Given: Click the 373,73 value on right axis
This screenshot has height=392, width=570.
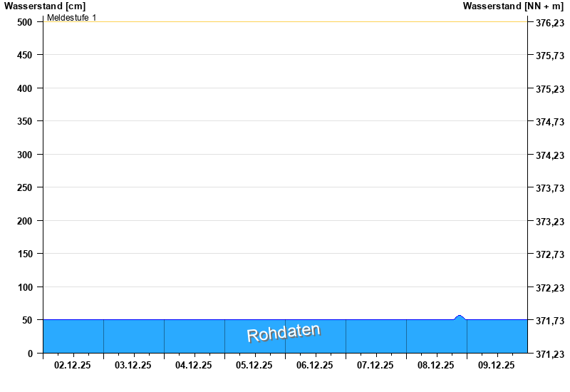Looking at the screenshot, I should coord(549,188).
